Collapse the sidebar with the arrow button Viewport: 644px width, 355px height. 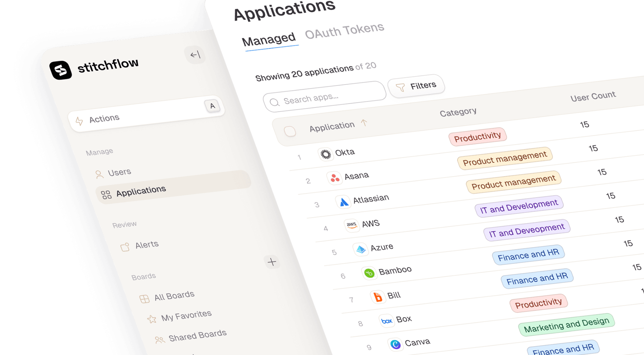click(x=195, y=55)
